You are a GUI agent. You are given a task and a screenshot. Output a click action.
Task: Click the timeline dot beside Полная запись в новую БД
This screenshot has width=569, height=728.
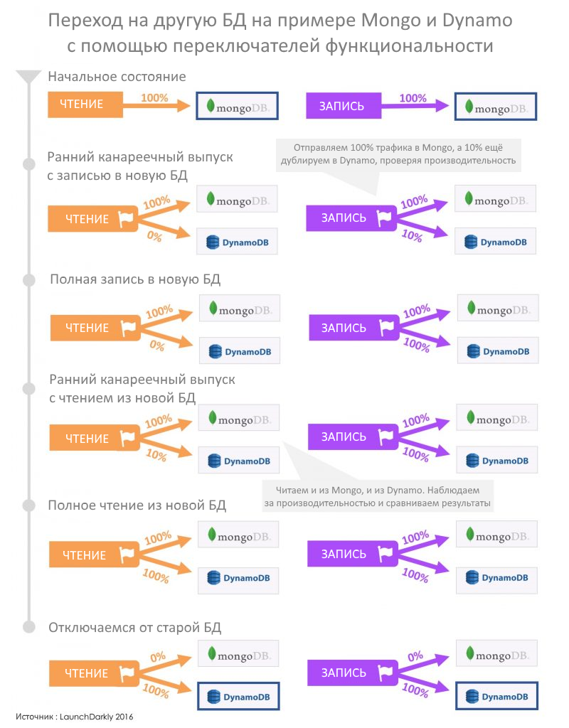click(29, 280)
